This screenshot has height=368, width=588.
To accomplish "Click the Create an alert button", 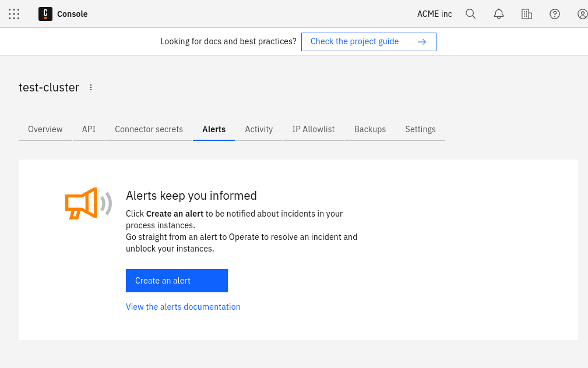I will (x=177, y=281).
